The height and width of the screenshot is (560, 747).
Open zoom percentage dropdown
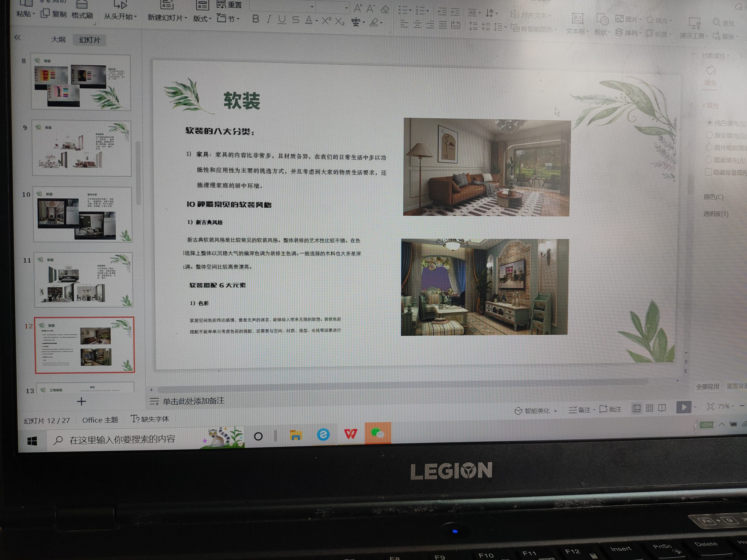tap(725, 406)
